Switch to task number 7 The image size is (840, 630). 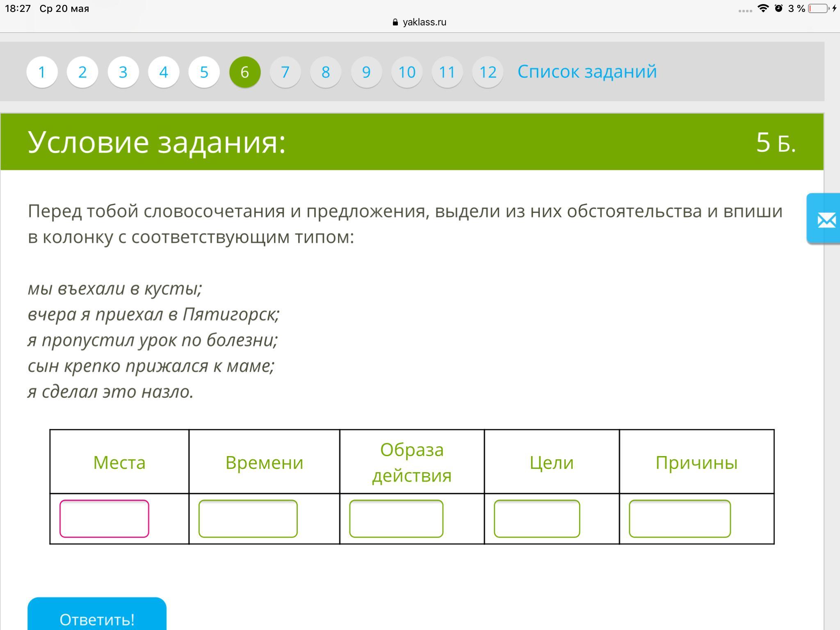[285, 72]
